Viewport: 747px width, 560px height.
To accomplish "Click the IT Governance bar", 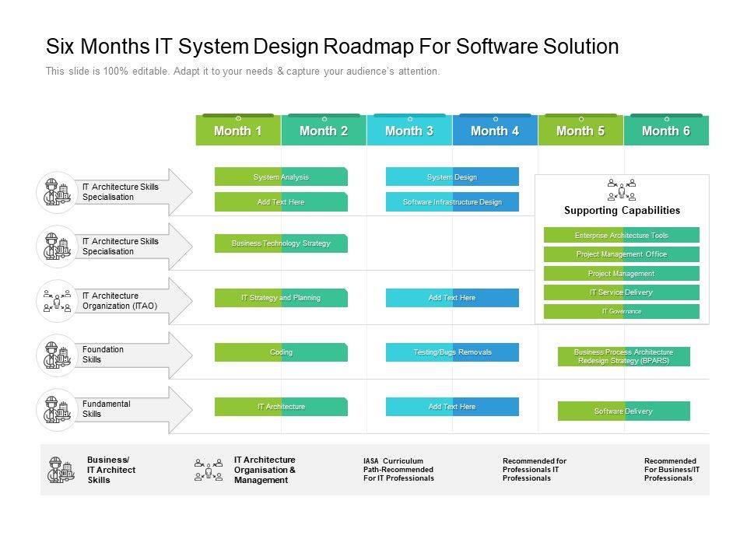I will coord(622,311).
